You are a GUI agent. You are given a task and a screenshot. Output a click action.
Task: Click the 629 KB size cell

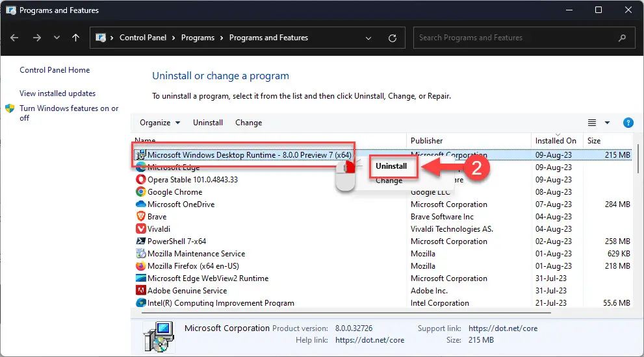619,254
